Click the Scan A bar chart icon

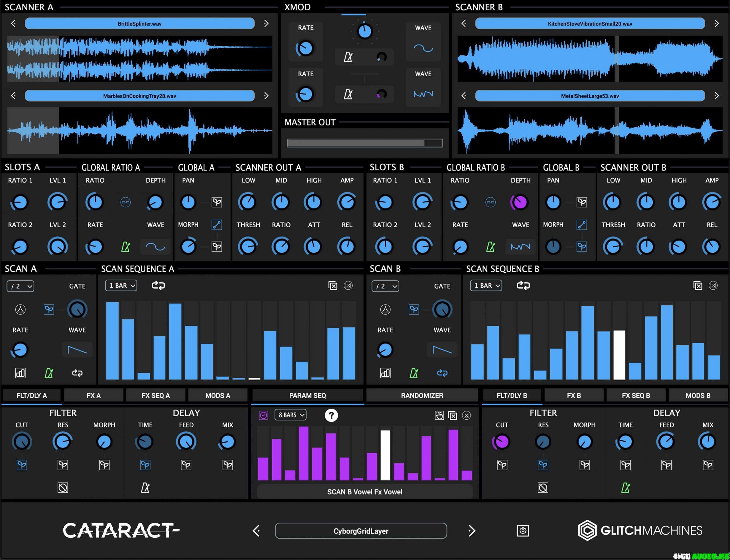20,373
